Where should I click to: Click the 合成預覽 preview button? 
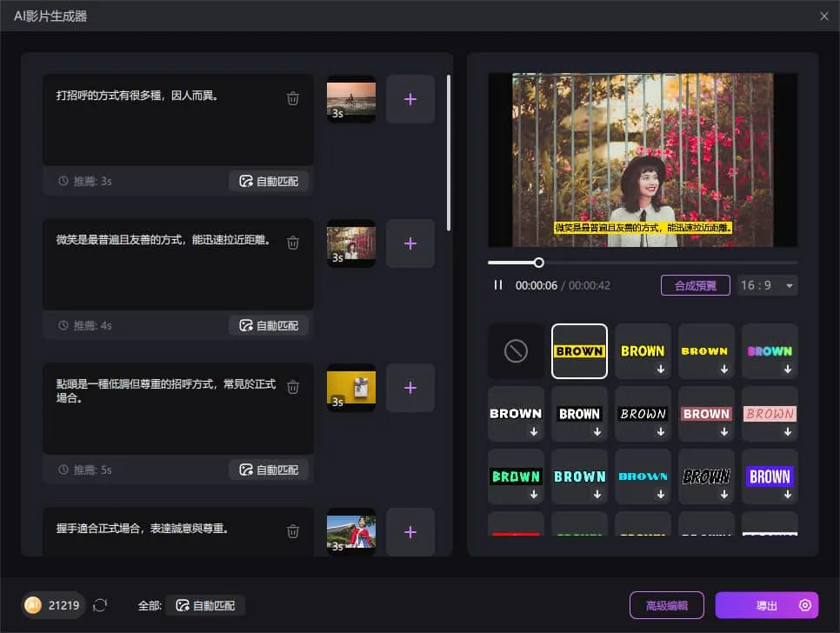(x=695, y=284)
